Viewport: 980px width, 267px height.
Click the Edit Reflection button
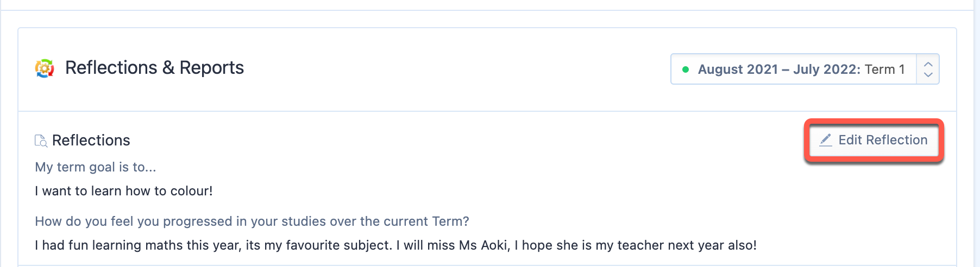coord(874,140)
